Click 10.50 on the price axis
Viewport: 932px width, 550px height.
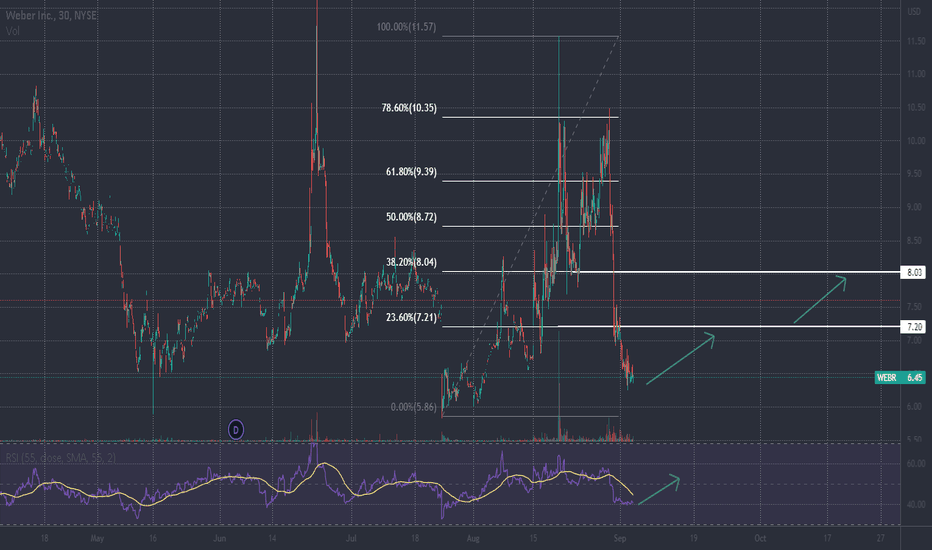pos(915,108)
